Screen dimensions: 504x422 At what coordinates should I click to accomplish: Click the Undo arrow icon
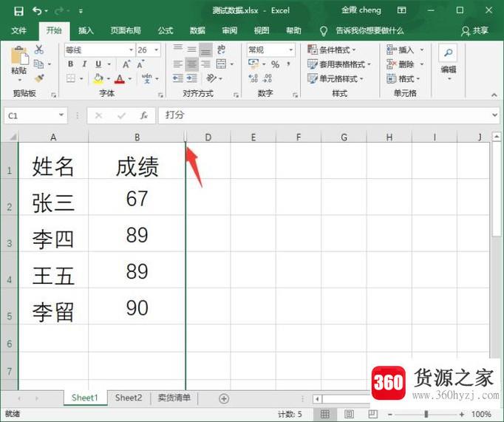point(37,11)
